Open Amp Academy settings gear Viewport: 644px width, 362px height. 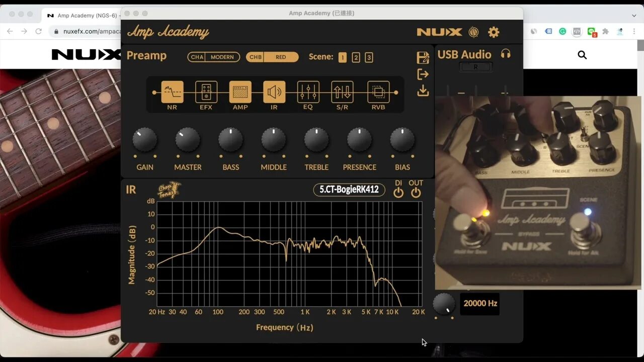494,32
